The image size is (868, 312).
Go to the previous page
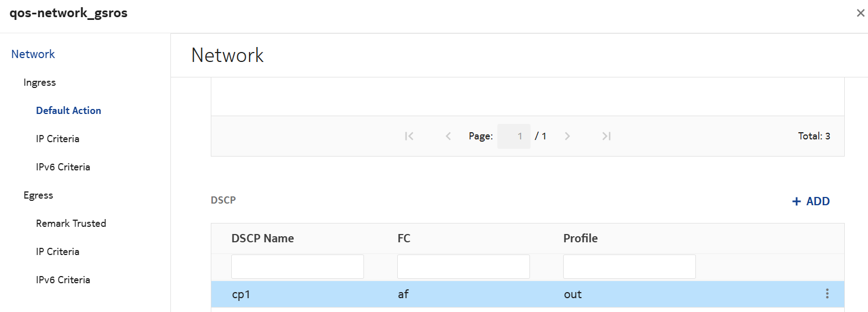click(448, 136)
